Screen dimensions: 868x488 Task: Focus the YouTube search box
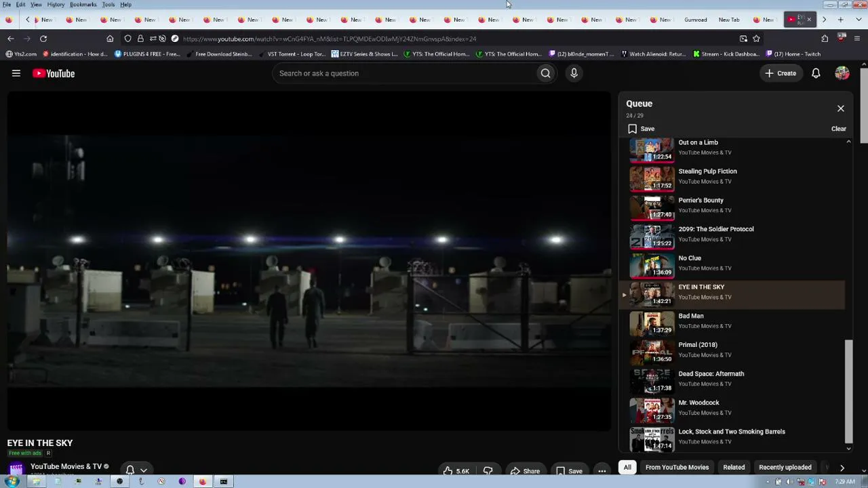pyautogui.click(x=403, y=73)
